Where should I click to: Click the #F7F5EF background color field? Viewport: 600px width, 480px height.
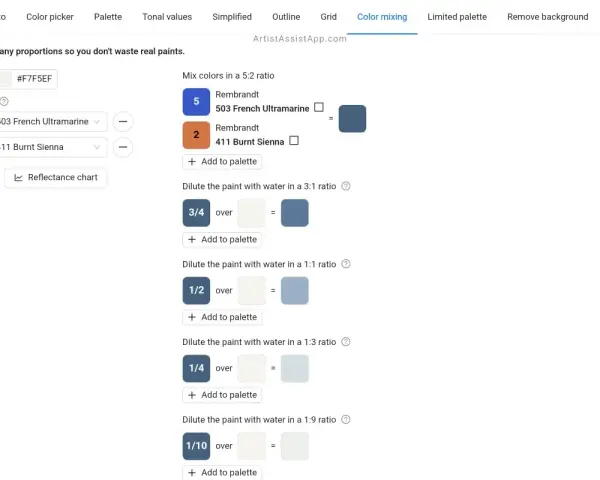(28, 79)
